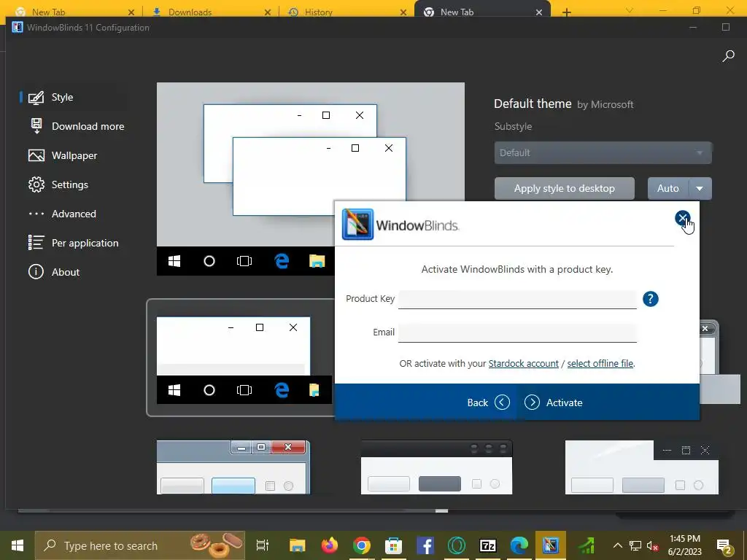747x560 pixels.
Task: Click the Back button in dialog
Action: [x=488, y=402]
